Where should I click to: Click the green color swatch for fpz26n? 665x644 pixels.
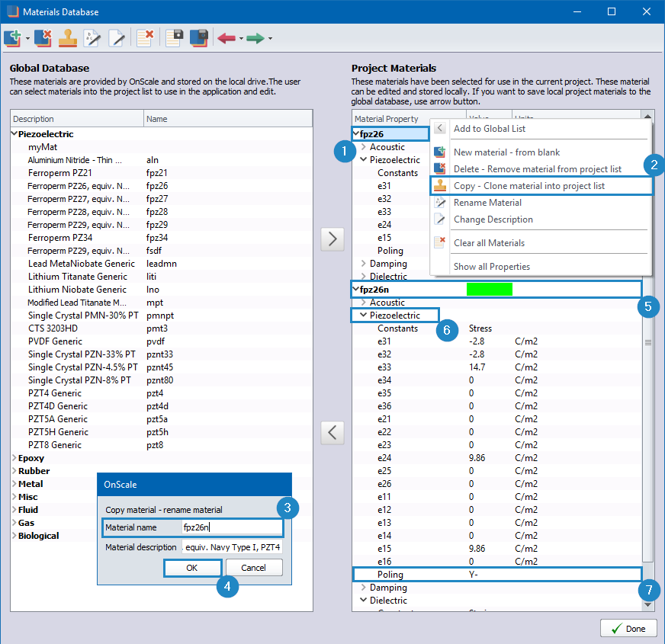pos(490,289)
